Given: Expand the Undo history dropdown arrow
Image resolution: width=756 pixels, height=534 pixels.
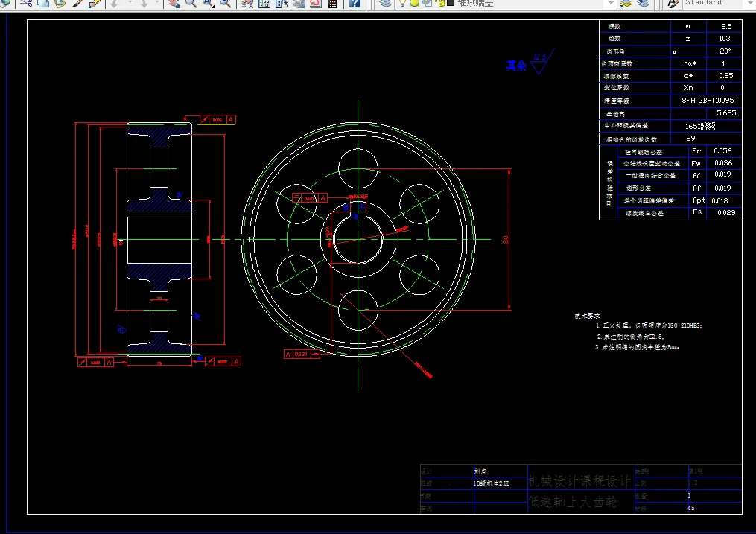Looking at the screenshot, I should pyautogui.click(x=130, y=3).
